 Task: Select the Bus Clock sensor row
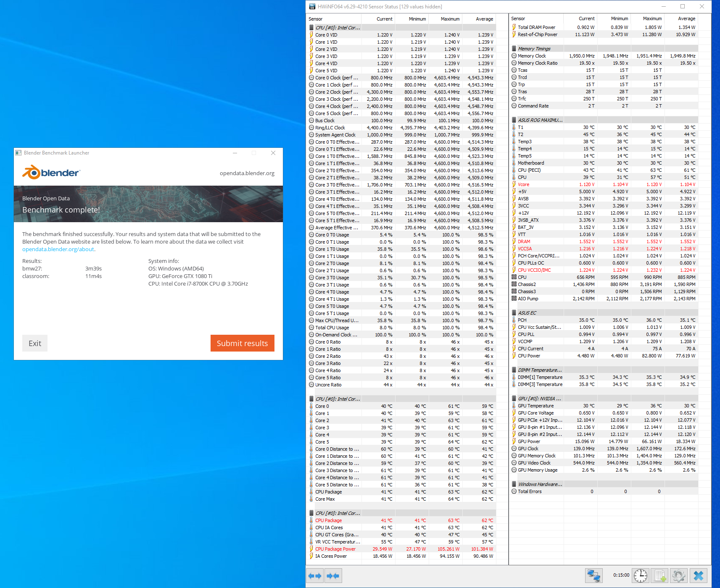(x=402, y=121)
